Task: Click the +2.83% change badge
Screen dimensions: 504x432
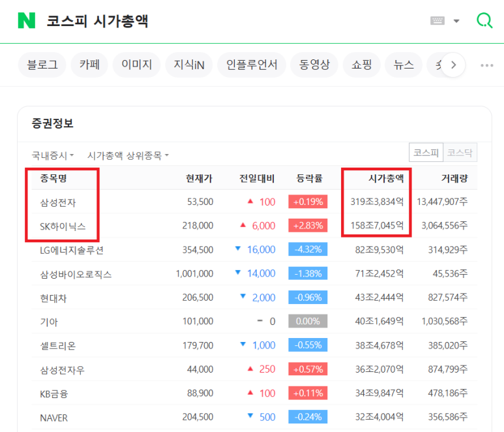Action: click(308, 226)
